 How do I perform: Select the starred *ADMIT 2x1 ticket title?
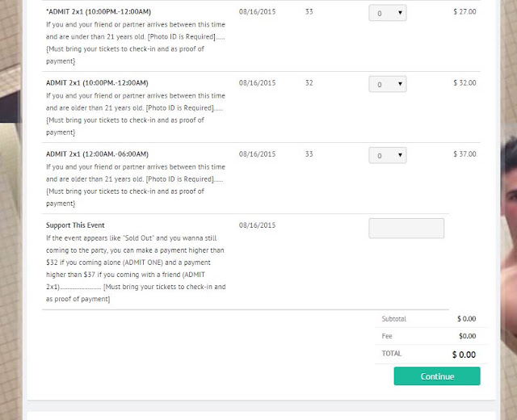tap(99, 12)
